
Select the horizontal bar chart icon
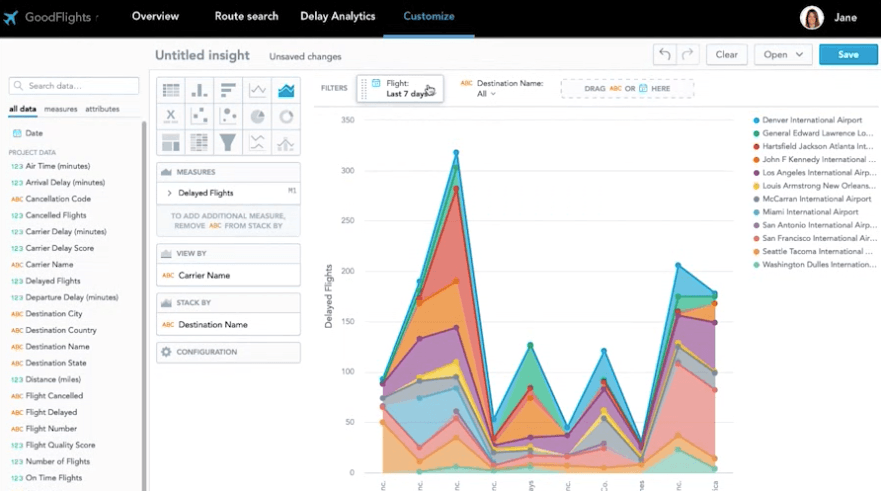point(228,90)
